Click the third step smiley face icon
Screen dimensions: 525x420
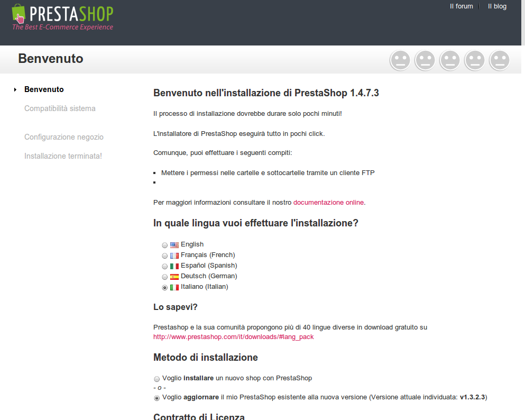pyautogui.click(x=450, y=60)
